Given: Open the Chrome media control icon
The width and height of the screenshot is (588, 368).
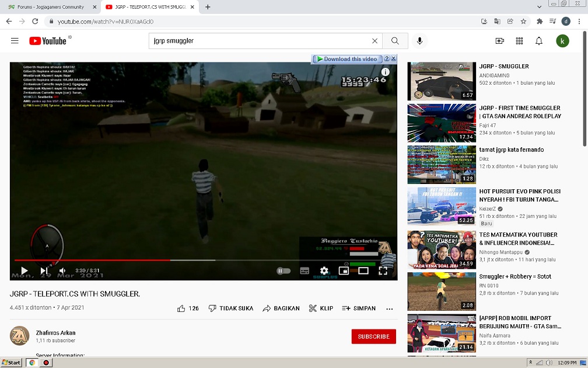Looking at the screenshot, I should point(552,22).
